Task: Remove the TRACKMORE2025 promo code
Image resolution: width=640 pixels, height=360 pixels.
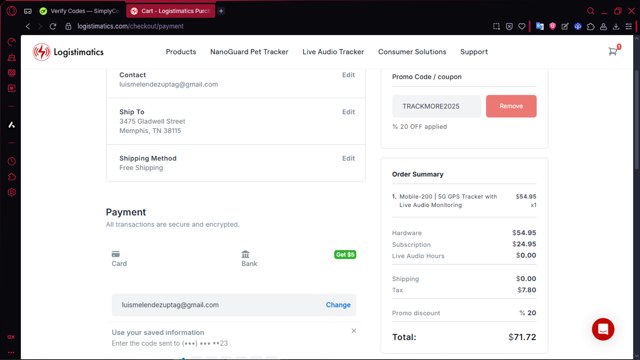Action: pos(511,106)
